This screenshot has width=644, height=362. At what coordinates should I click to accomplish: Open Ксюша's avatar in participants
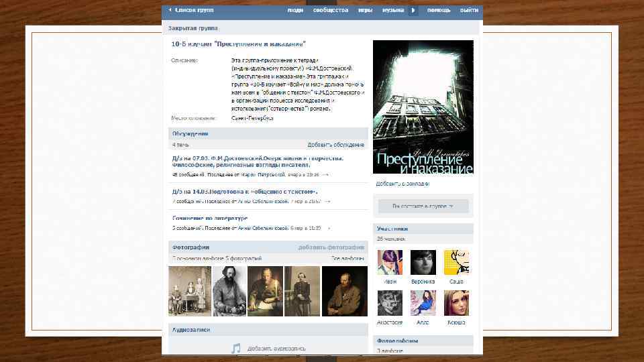(456, 303)
